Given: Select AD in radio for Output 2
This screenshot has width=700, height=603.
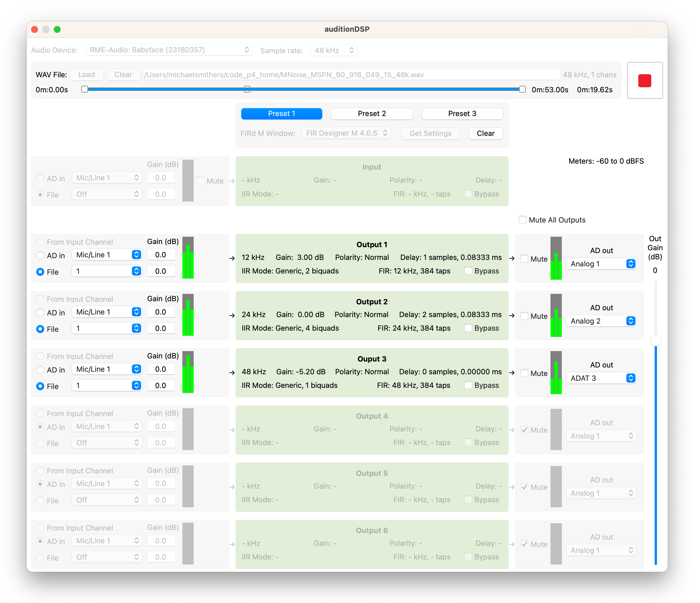Looking at the screenshot, I should 40,313.
